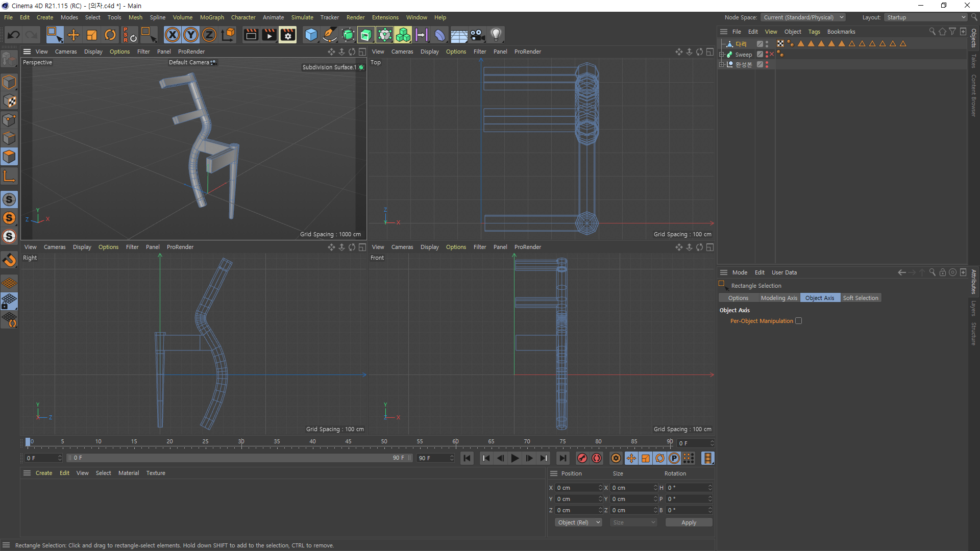Viewport: 980px width, 551px height.
Task: Add a Camera object
Action: (x=477, y=35)
